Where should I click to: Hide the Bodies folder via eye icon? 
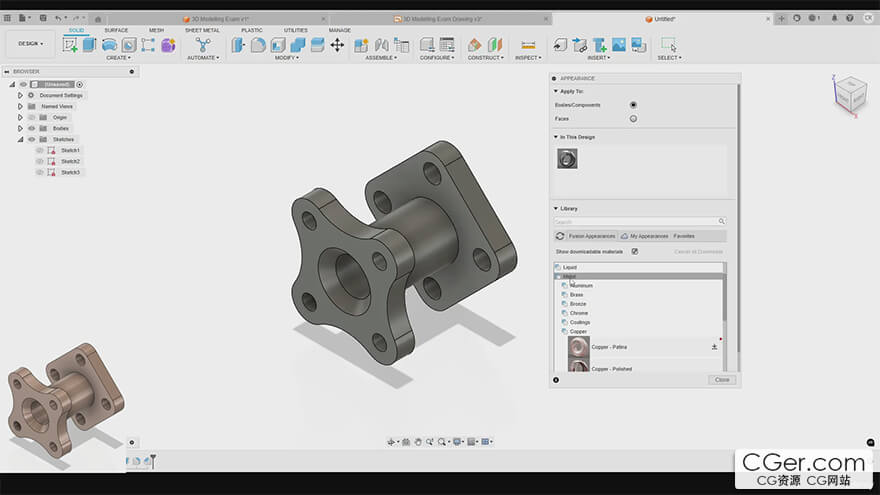(31, 128)
